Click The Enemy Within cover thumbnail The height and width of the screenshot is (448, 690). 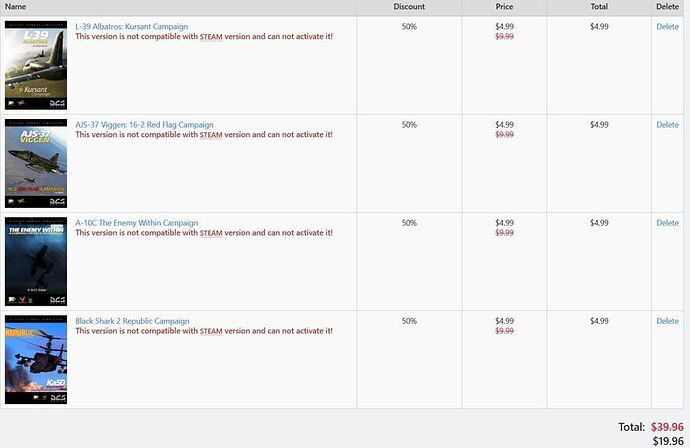(x=36, y=261)
